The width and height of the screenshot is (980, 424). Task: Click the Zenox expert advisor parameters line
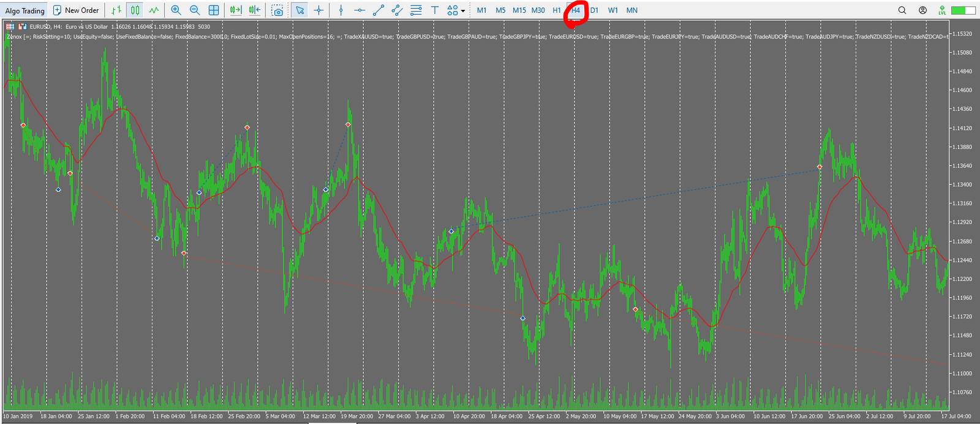point(478,37)
